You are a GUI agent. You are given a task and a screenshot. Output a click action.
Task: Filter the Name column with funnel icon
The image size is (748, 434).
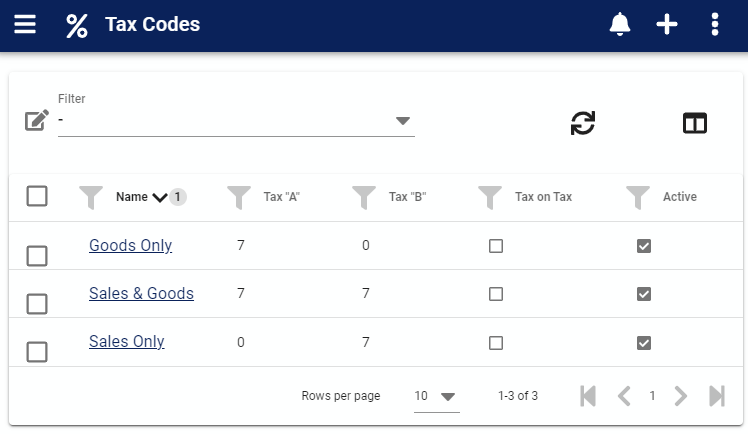pyautogui.click(x=91, y=197)
